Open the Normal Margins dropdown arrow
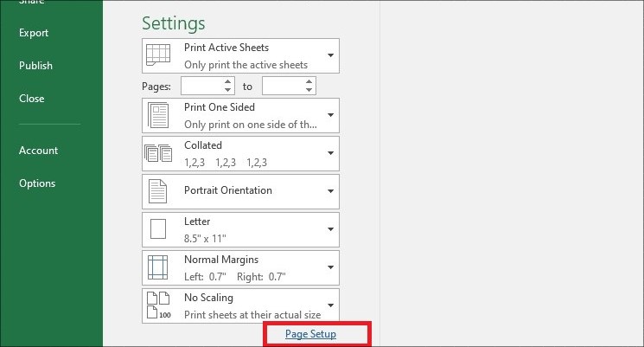 point(330,267)
